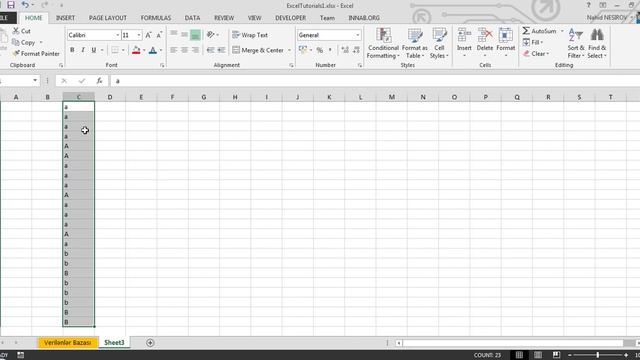Toggle Underline formatting
The height and width of the screenshot is (360, 640).
pos(94,50)
